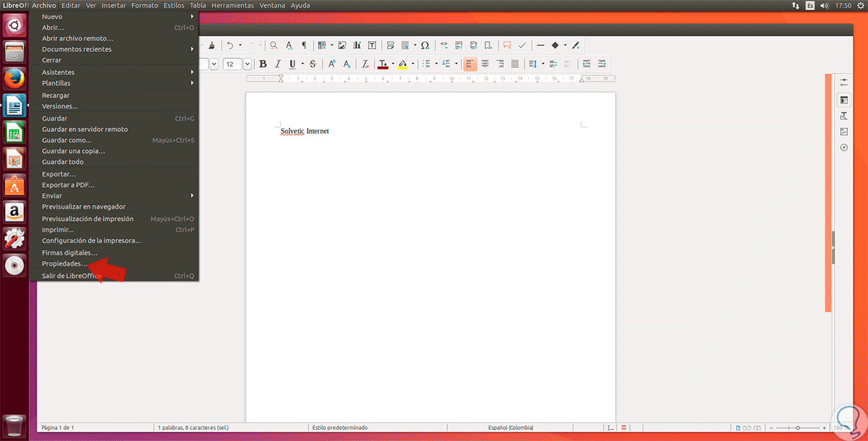The height and width of the screenshot is (441, 868).
Task: Choose Exportar a PDF... menu entry
Action: click(x=68, y=185)
